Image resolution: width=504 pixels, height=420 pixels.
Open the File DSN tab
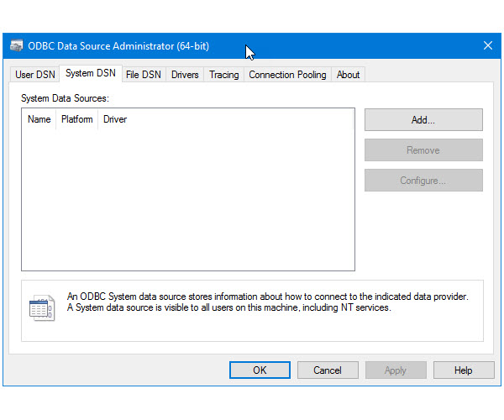[144, 75]
